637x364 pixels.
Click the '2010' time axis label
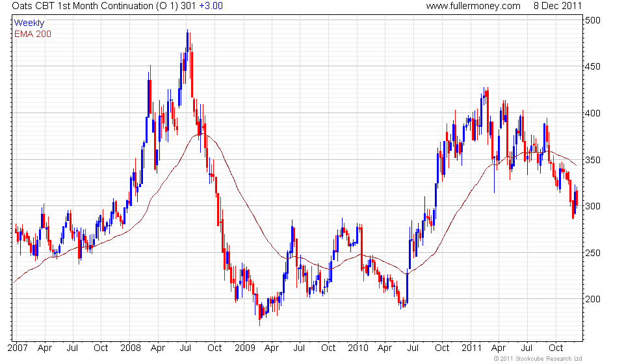click(x=358, y=348)
